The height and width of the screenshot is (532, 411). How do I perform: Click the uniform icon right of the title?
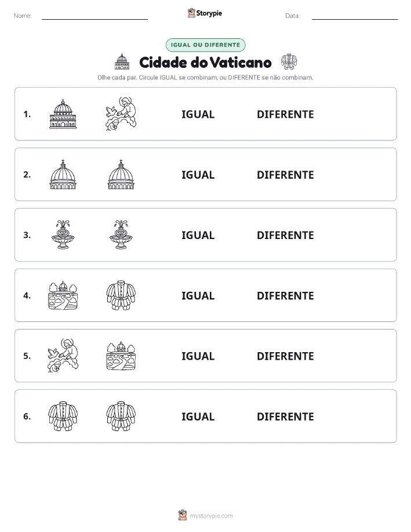(289, 61)
